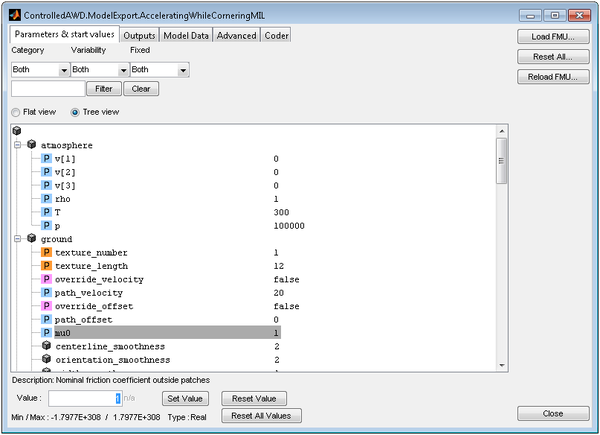Screen dimensions: 600x435
Task: Select the mu0 parameter row
Action: coord(168,332)
